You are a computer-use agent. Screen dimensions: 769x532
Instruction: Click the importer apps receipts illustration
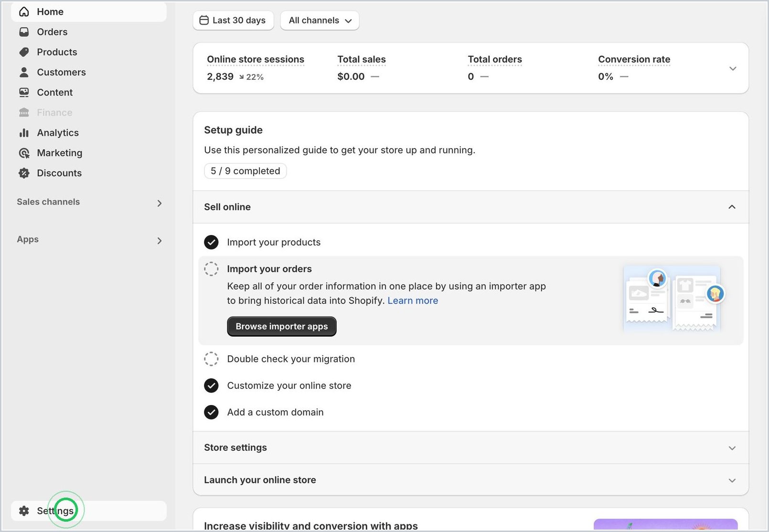point(674,299)
